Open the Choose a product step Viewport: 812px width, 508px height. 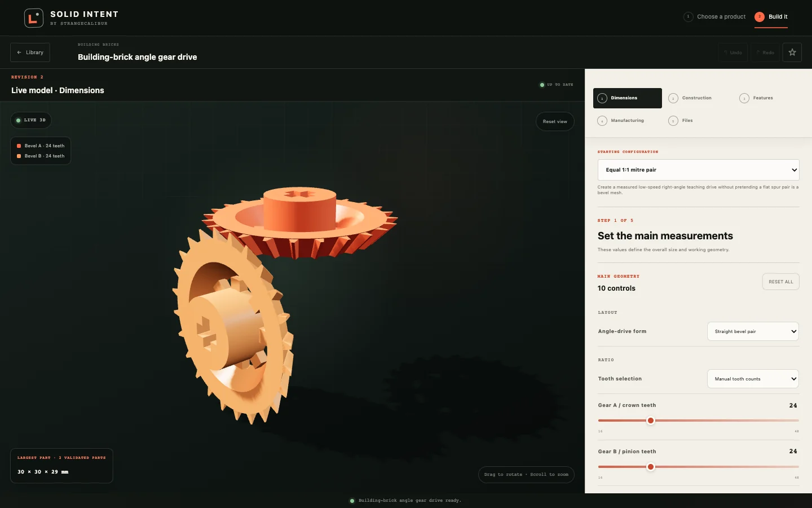coord(714,17)
